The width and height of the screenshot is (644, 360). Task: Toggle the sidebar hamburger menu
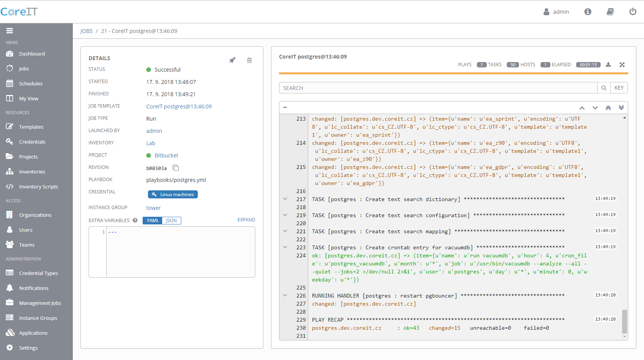point(10,31)
